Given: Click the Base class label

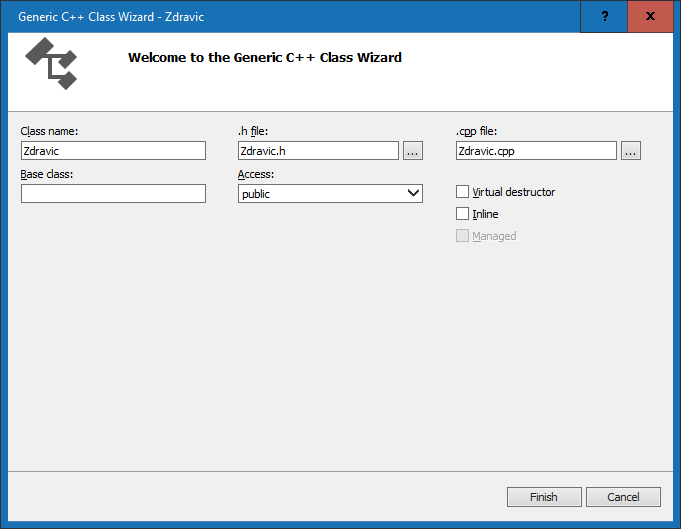Looking at the screenshot, I should (46, 174).
